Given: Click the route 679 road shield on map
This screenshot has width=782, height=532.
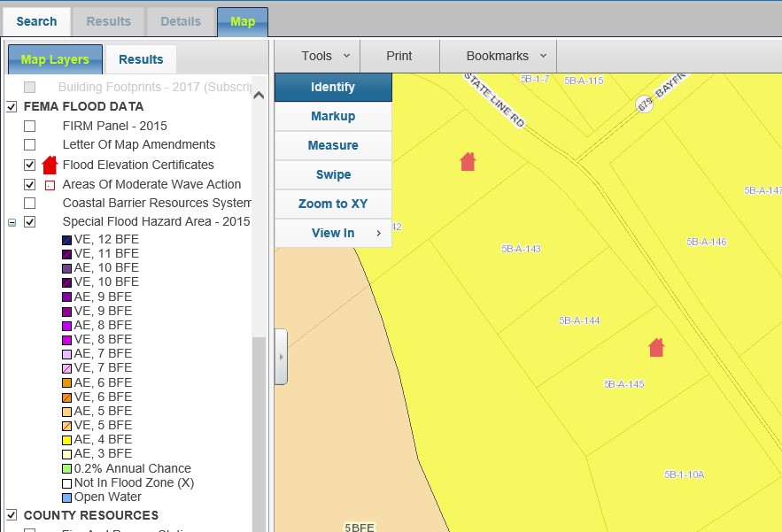Looking at the screenshot, I should [x=644, y=104].
